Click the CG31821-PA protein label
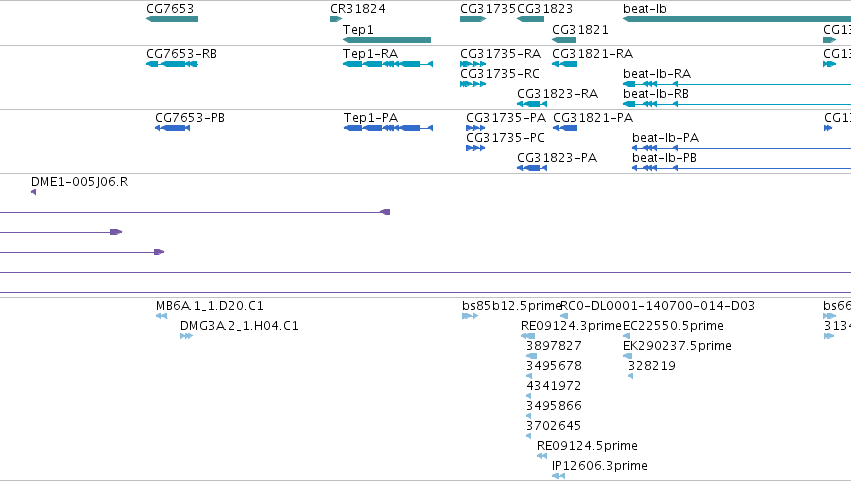Screen dimensions: 851x481 593,118
